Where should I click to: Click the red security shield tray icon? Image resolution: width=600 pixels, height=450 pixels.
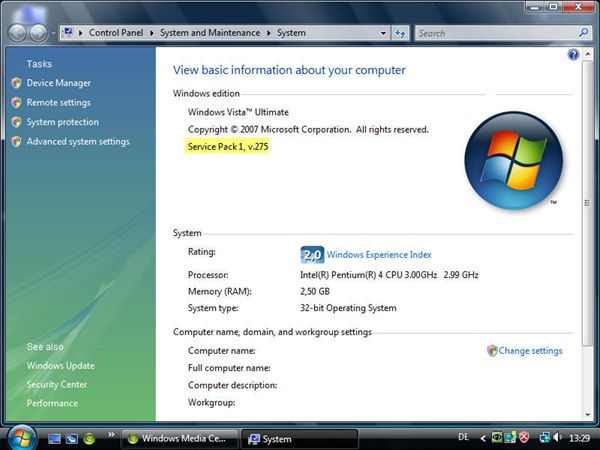point(524,437)
